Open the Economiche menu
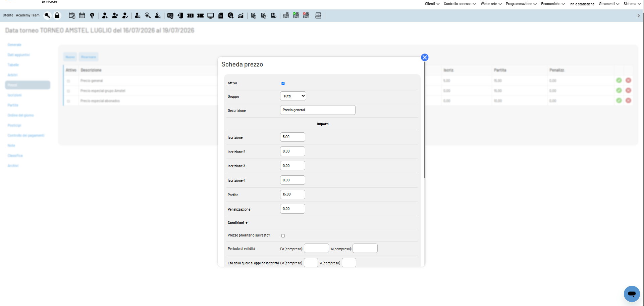 [553, 4]
